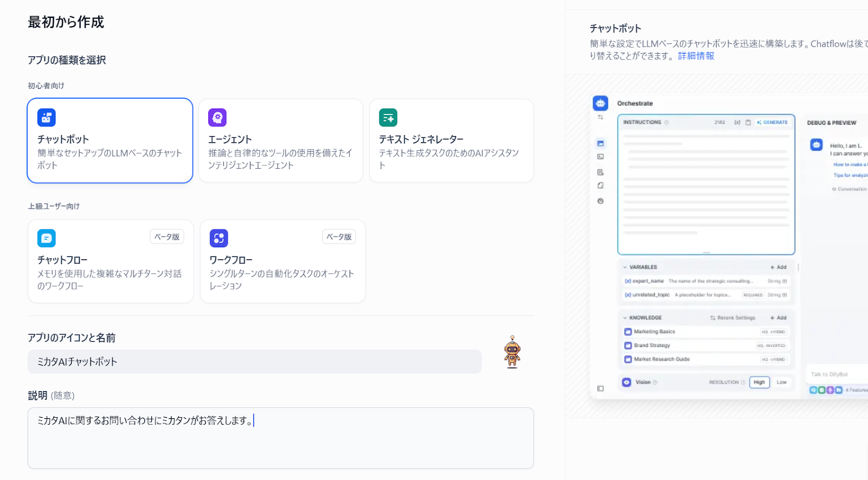The width and height of the screenshot is (868, 480).
Task: Click the 説明 description text area
Action: pos(280,438)
